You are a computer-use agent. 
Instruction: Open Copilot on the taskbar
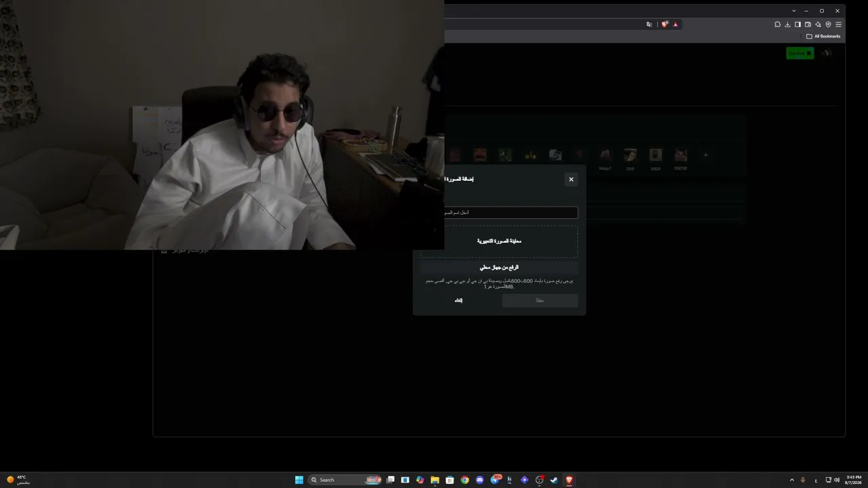(x=420, y=480)
